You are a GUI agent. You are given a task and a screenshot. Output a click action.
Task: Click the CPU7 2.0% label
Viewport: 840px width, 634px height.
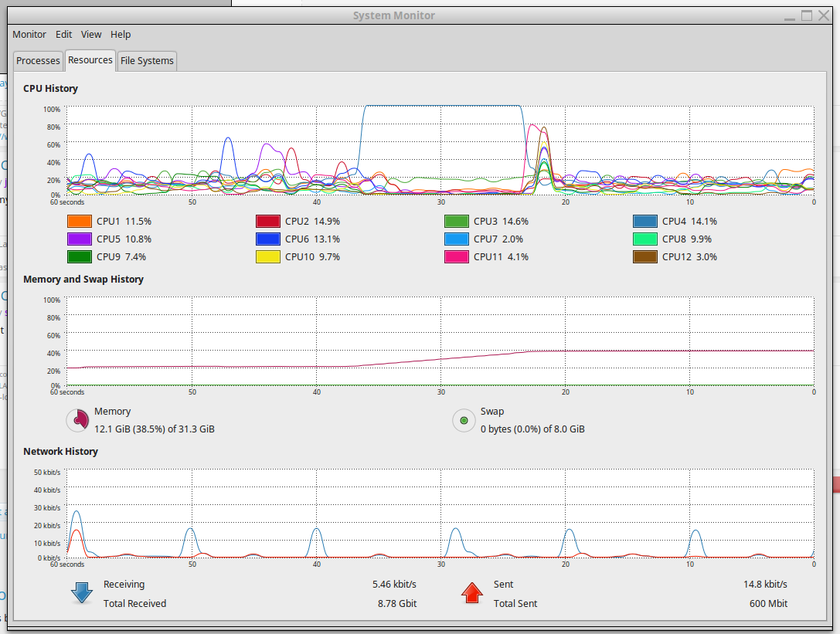click(x=498, y=239)
